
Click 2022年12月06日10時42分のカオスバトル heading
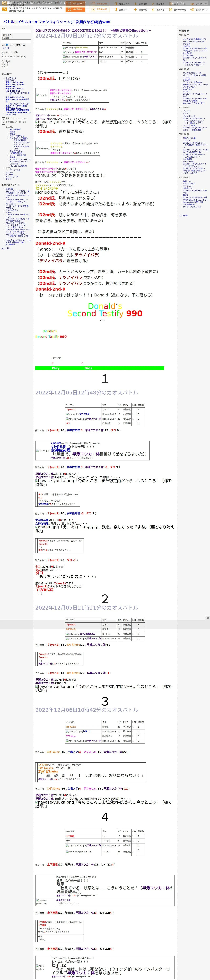pos(87,710)
